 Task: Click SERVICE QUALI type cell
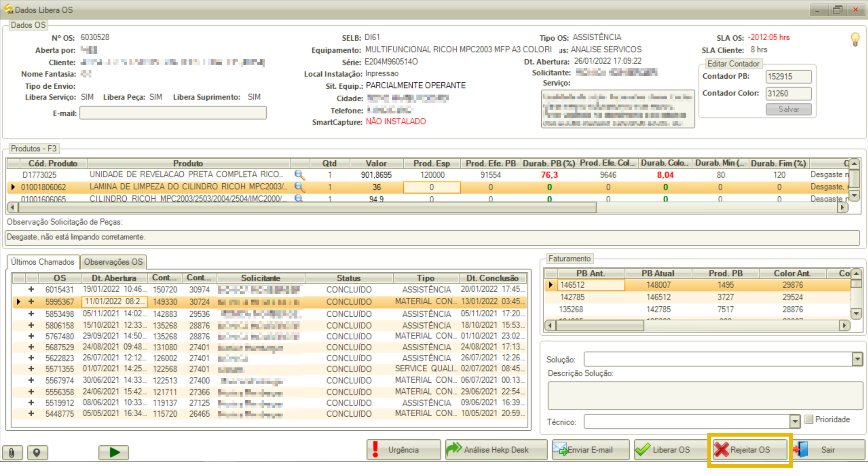click(x=426, y=369)
